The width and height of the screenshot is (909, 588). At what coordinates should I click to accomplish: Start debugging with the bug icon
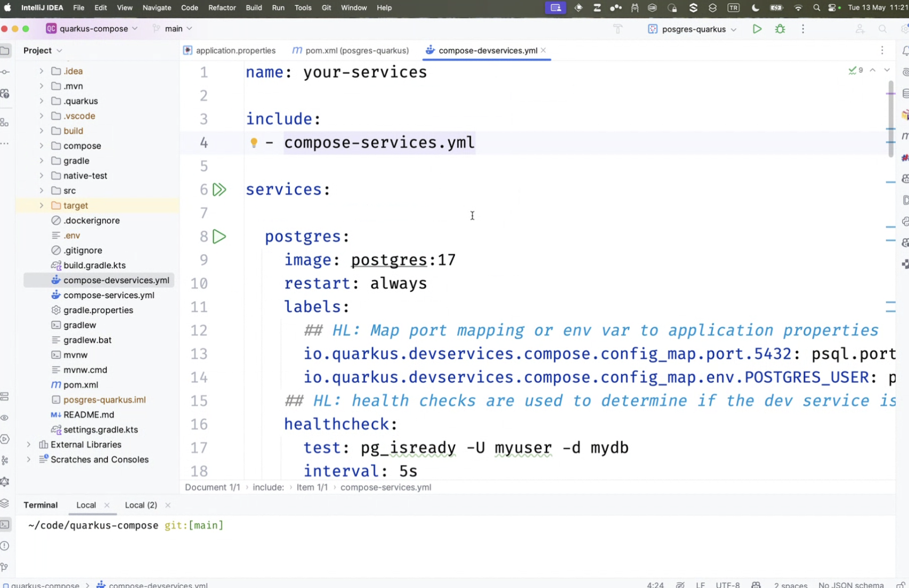[x=780, y=29]
